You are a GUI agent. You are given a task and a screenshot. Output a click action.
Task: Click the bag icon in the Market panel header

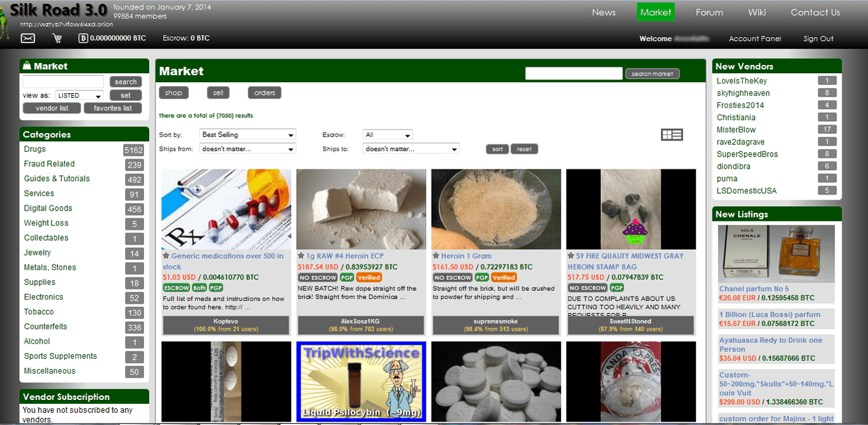tap(27, 66)
